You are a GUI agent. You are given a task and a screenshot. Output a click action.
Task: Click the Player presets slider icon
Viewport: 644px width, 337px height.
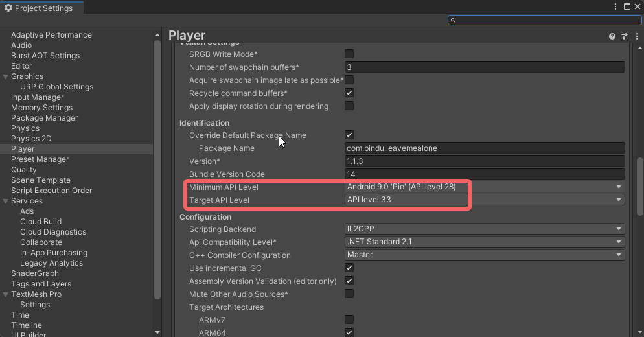(x=625, y=36)
